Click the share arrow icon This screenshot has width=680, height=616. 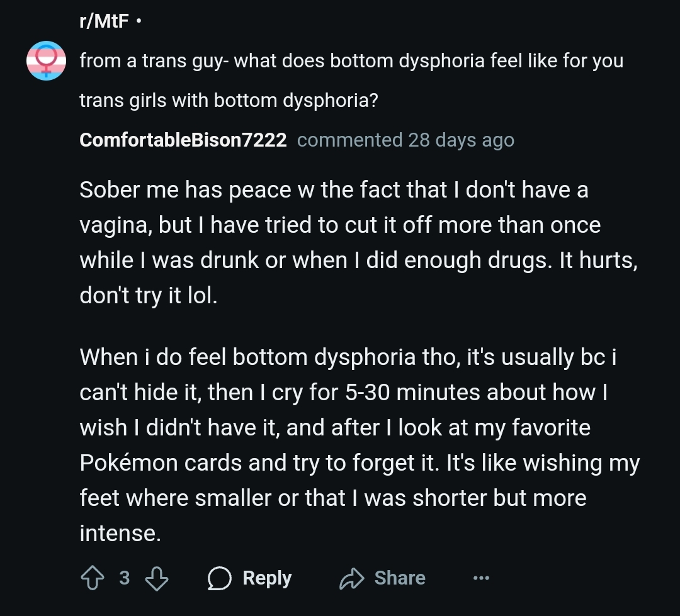351,578
